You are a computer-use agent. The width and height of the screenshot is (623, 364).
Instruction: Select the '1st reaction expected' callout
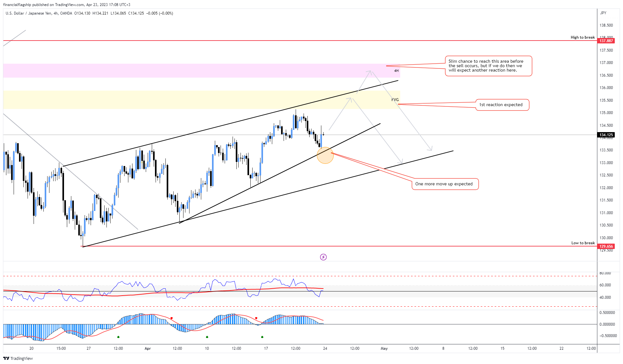pyautogui.click(x=502, y=105)
